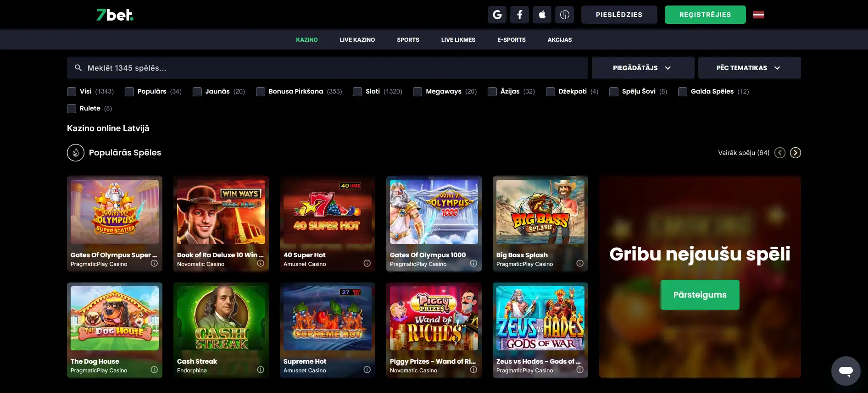The image size is (868, 393).
Task: Open Supreme Hot game thumbnail
Action: pos(328,318)
